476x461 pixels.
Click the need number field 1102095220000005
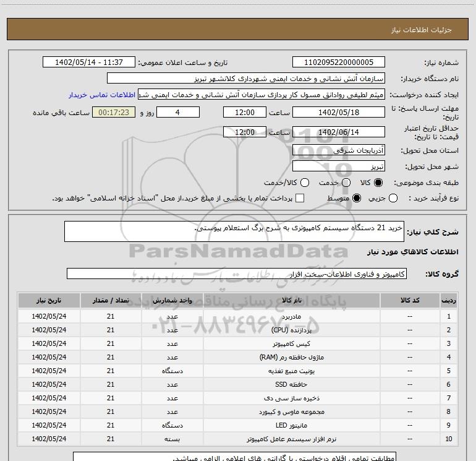(339, 62)
